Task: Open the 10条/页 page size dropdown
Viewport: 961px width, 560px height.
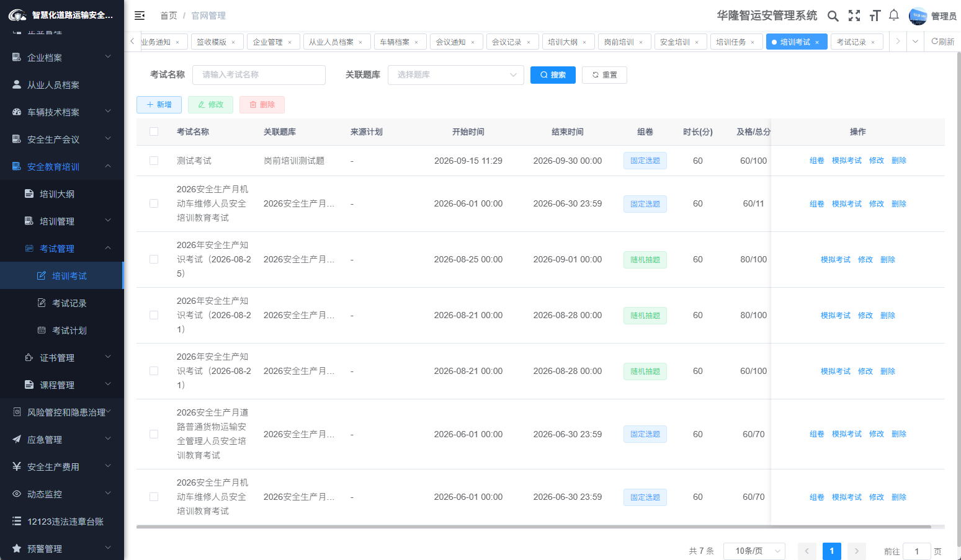Action: [754, 551]
